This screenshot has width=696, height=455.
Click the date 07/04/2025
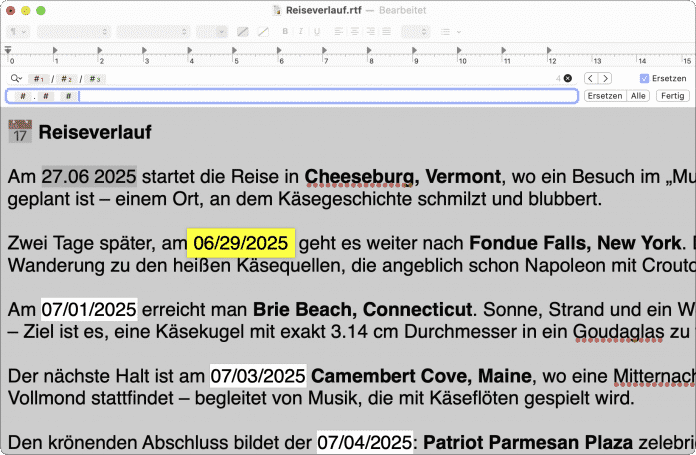point(365,442)
